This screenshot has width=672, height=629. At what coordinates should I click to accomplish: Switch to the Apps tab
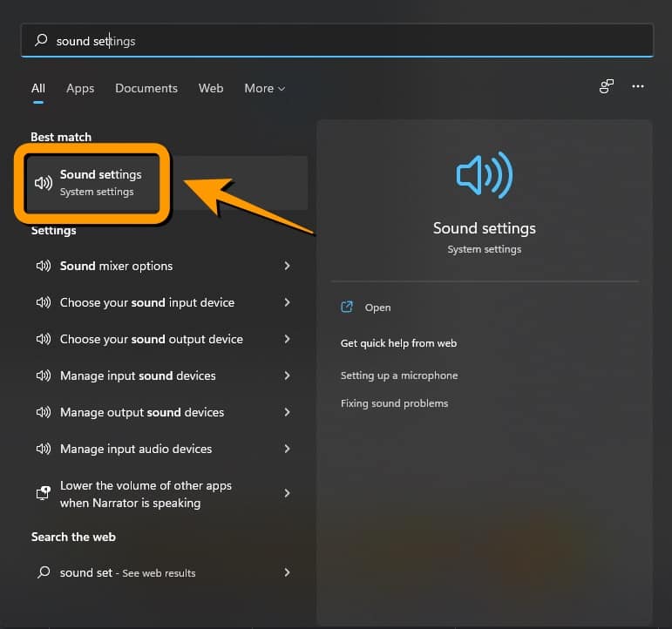coord(80,88)
